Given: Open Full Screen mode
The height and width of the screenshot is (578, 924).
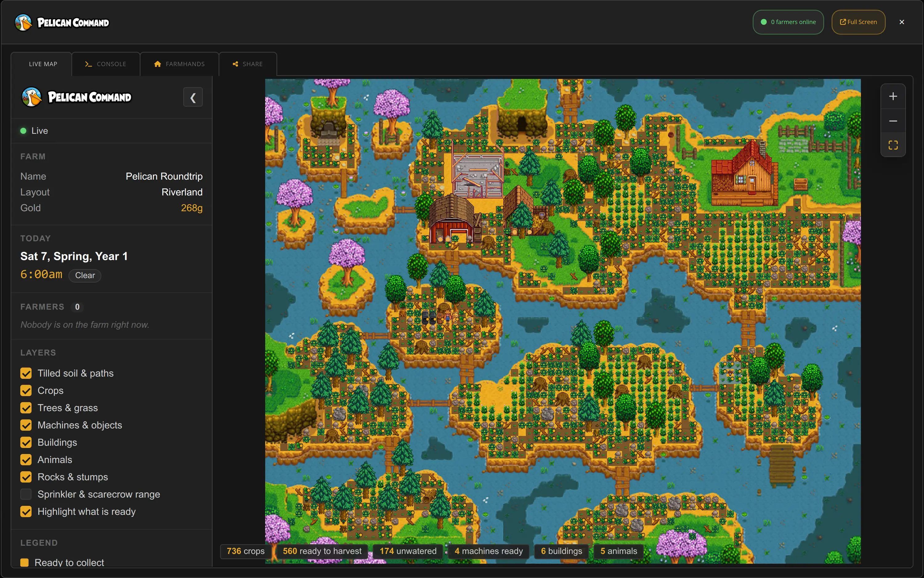Looking at the screenshot, I should 858,22.
